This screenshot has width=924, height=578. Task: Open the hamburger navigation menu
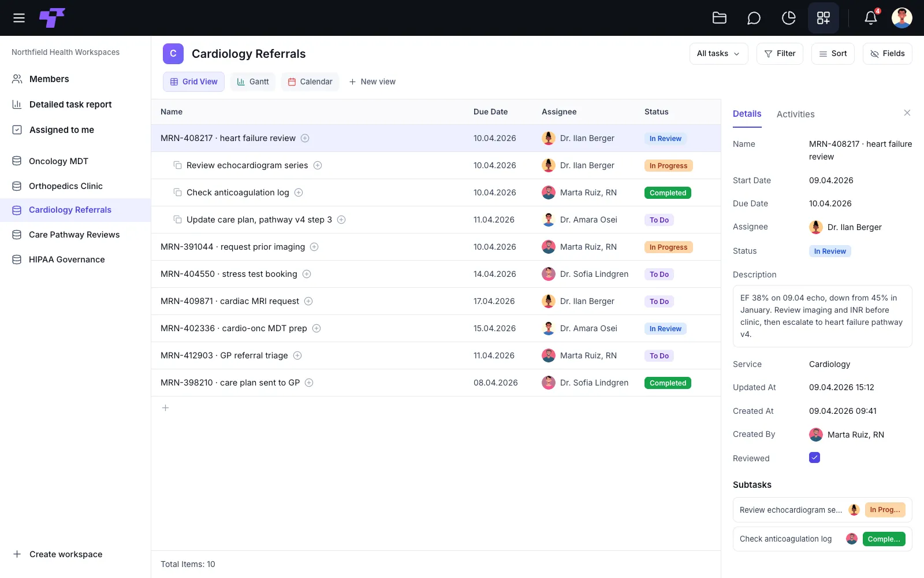coord(19,18)
